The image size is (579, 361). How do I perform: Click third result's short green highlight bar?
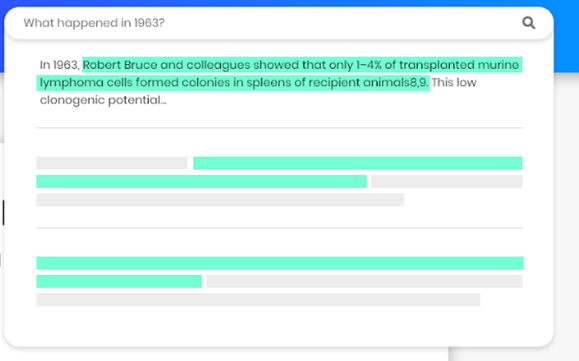119,281
